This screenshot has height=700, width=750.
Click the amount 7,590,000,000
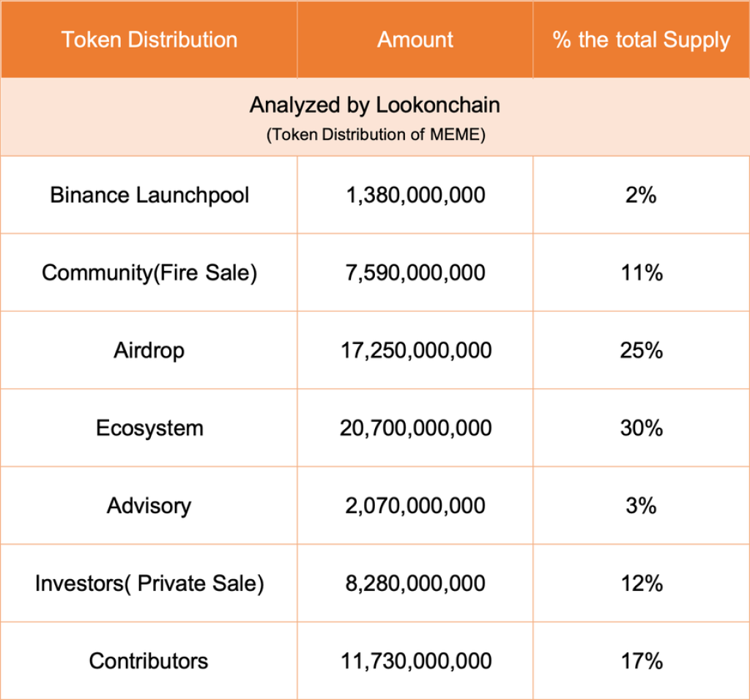415,273
